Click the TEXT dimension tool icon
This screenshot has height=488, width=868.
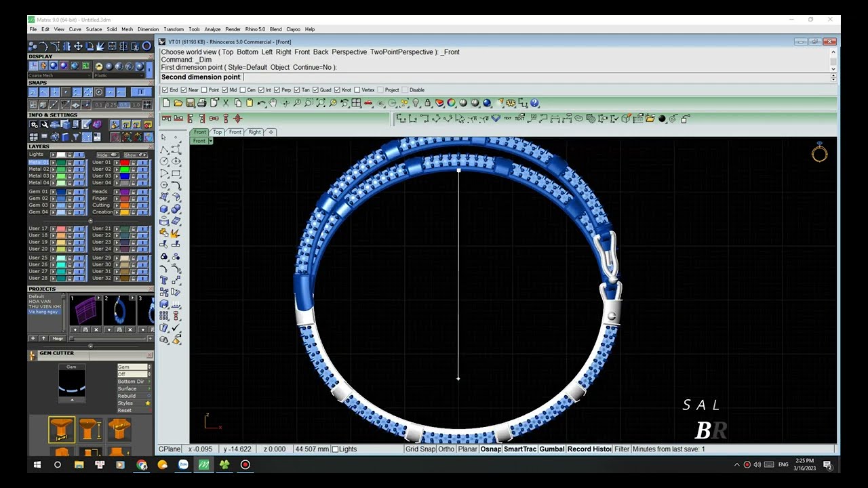(507, 119)
